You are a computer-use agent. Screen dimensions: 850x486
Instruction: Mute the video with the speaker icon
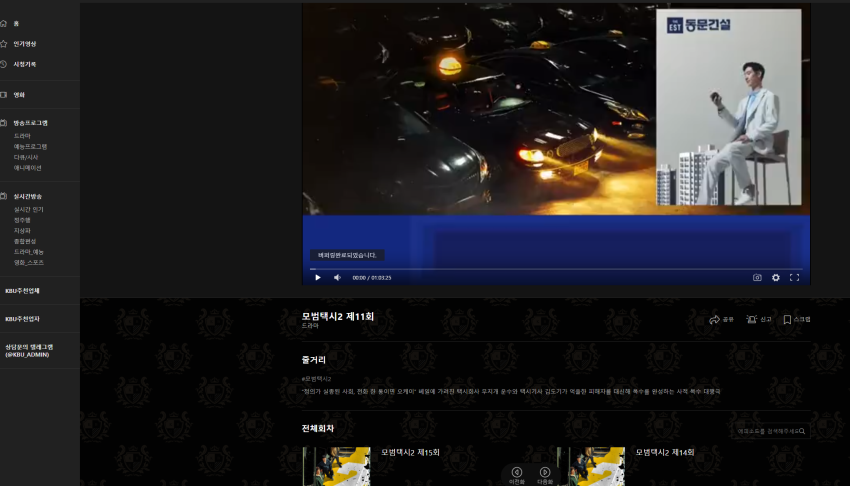pyautogui.click(x=337, y=277)
